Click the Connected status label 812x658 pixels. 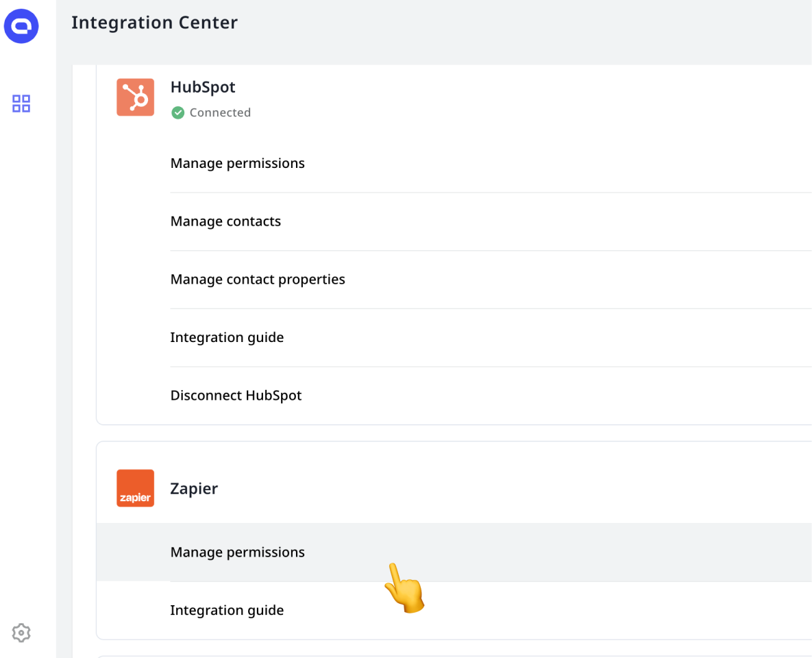[x=220, y=112]
